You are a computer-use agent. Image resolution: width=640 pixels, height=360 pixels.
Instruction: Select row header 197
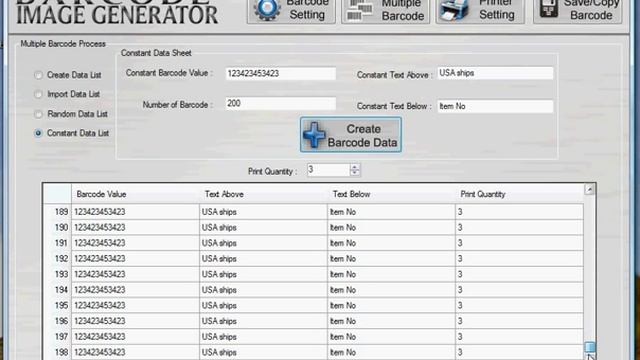pos(57,337)
